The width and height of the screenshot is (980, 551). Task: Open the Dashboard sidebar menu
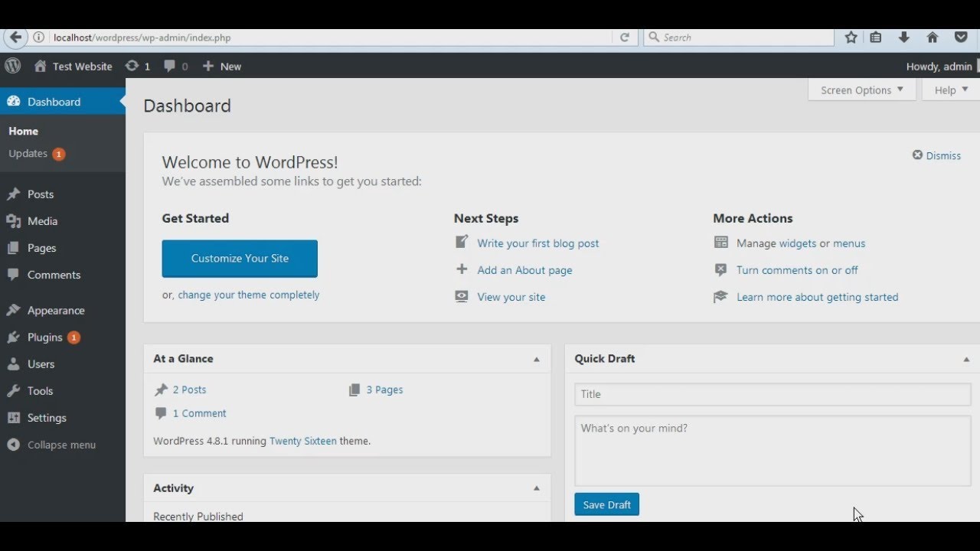coord(63,102)
